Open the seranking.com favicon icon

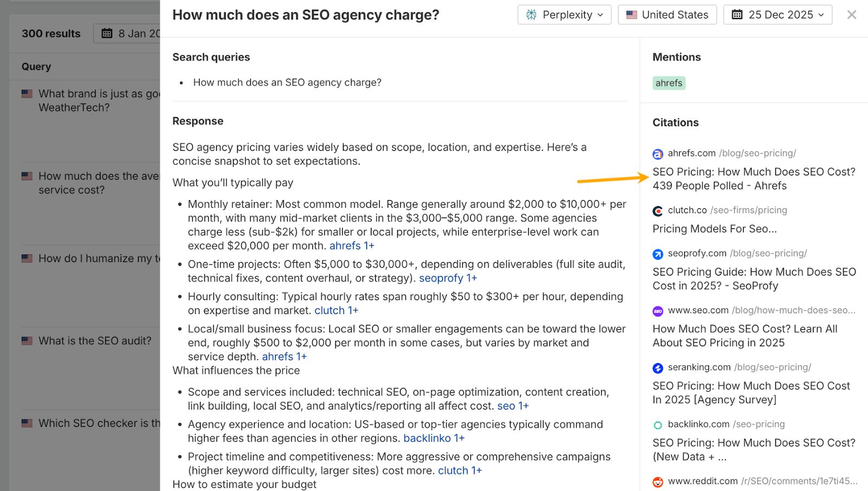pyautogui.click(x=658, y=367)
